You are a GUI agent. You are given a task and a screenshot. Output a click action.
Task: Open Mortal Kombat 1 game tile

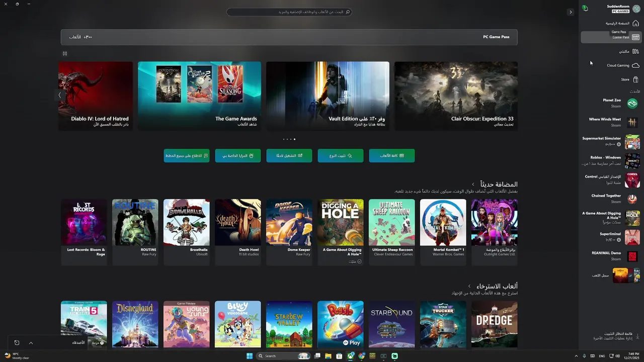tap(443, 232)
